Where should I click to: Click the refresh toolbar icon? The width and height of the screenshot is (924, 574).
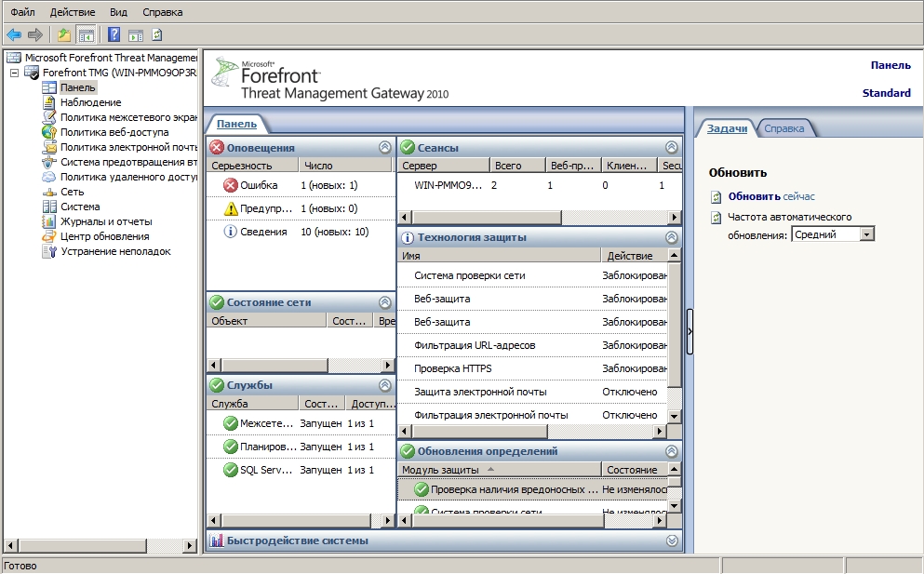click(x=156, y=35)
